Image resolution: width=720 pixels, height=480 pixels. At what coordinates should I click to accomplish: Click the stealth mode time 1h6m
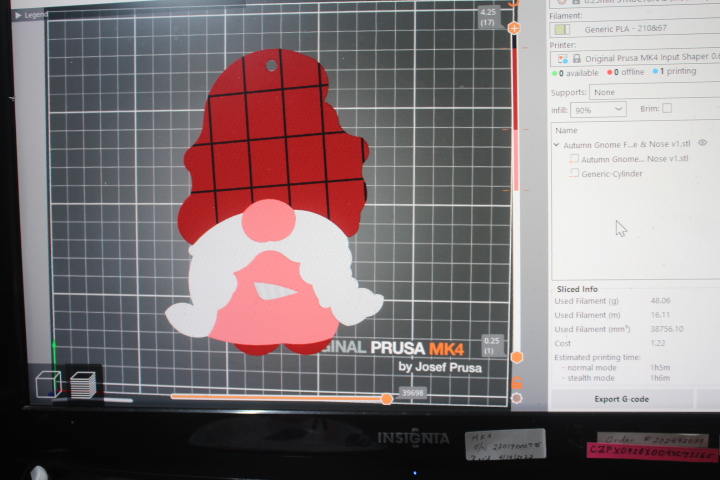[x=660, y=378]
